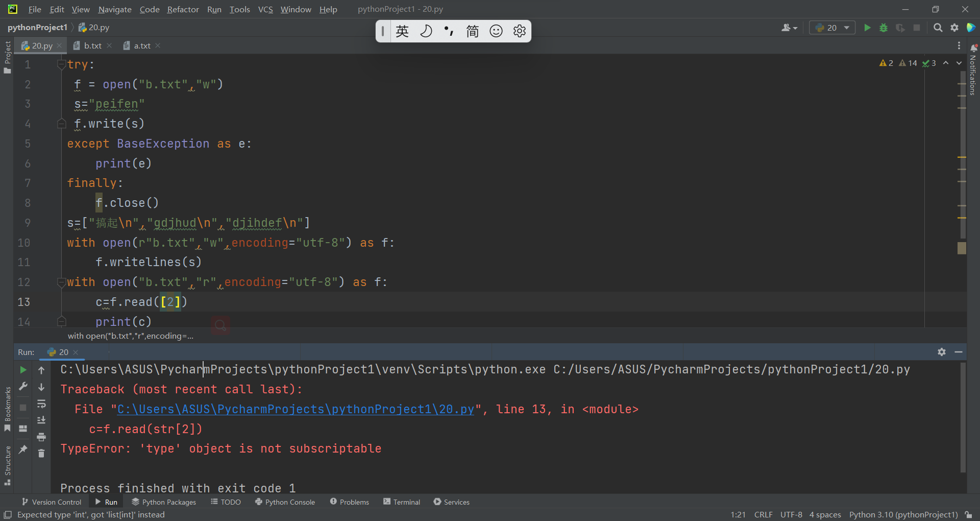
Task: Open Terminal tool window
Action: pyautogui.click(x=402, y=502)
